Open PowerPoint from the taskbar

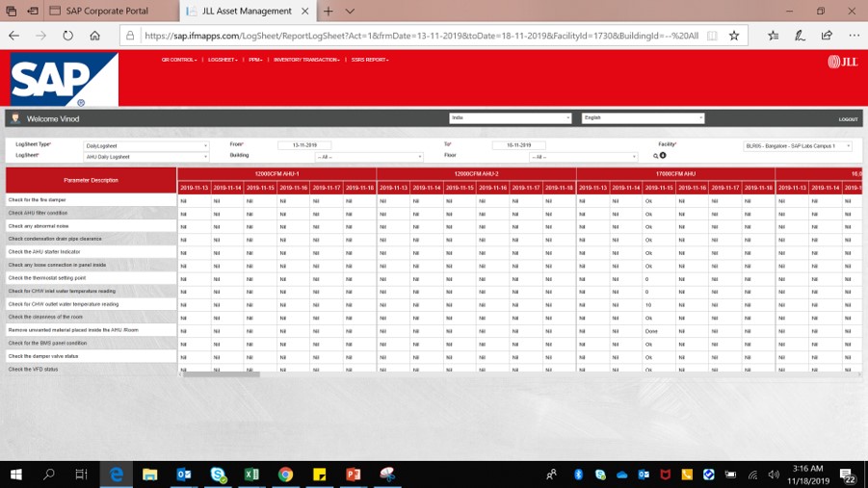(x=354, y=475)
